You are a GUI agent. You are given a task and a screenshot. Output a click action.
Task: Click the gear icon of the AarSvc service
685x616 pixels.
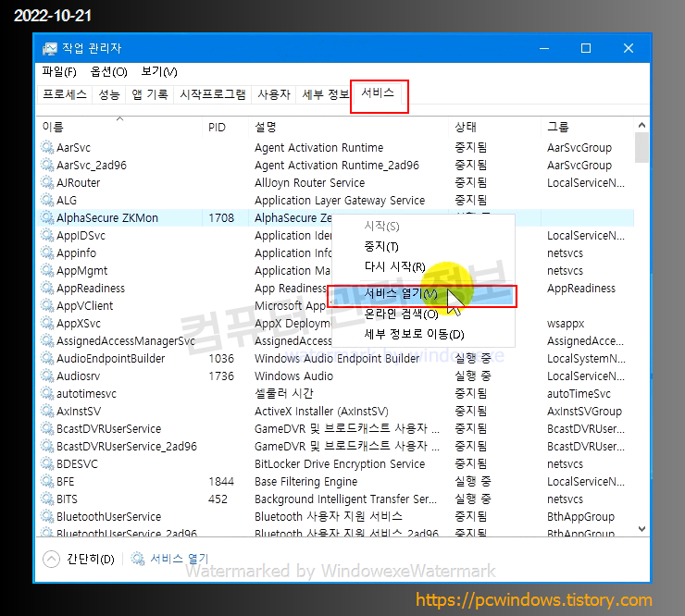tap(47, 147)
